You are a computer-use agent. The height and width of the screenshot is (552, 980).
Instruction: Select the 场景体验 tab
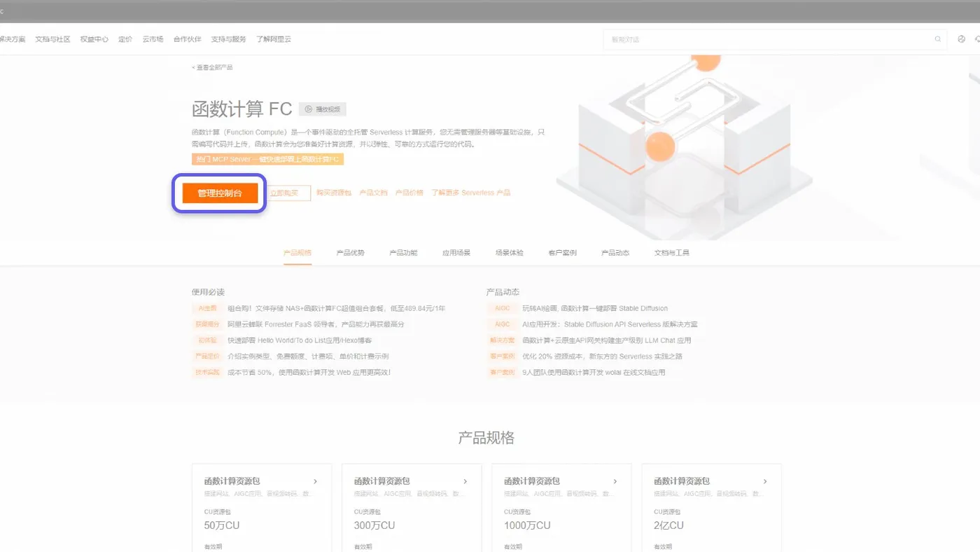[x=510, y=252]
